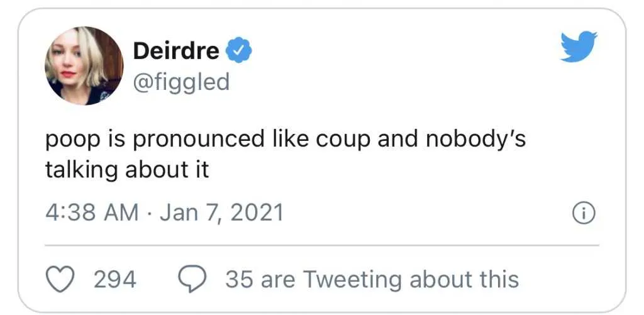644x315 pixels.
Task: Click the Jan 7, 2021 date
Action: coord(221,213)
